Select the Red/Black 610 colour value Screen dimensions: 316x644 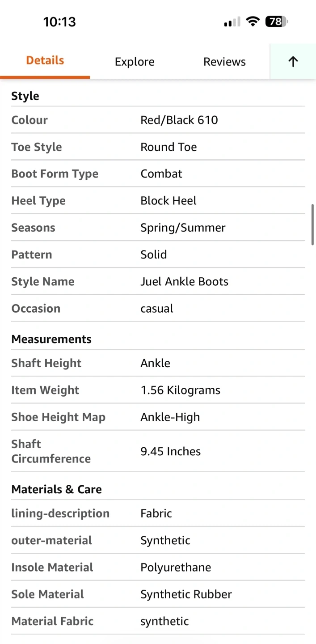pos(179,120)
